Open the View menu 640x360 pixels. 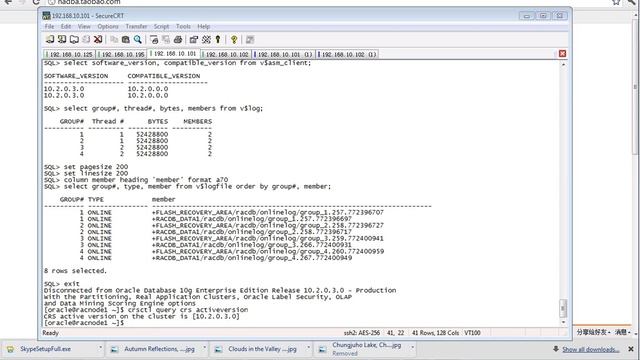[x=84, y=27]
